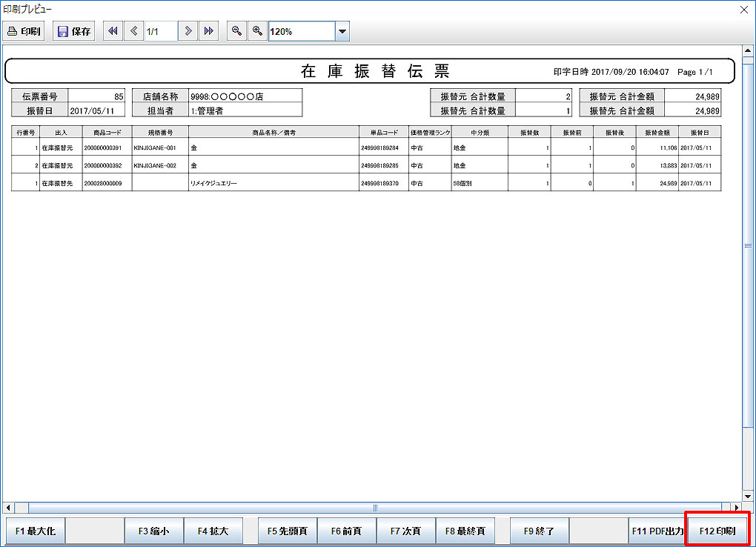Click the printer icon Print button in toolbar
The height and width of the screenshot is (547, 756).
[x=24, y=31]
